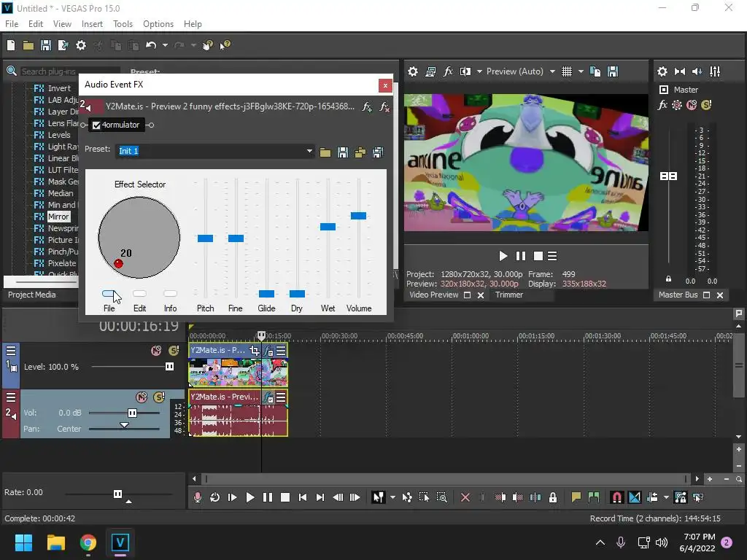Click the 4ormulator Pitch slider handle
The width and height of the screenshot is (747, 560).
(x=205, y=238)
